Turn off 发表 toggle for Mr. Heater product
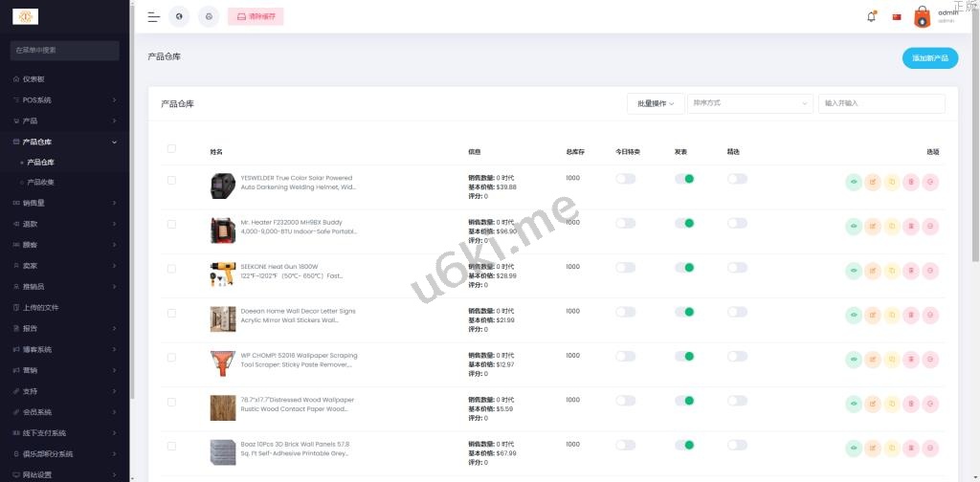 [683, 223]
